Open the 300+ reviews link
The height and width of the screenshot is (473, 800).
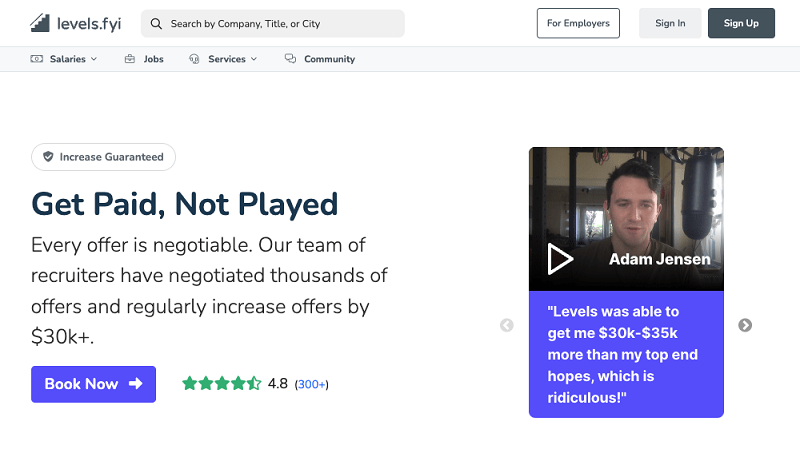312,384
